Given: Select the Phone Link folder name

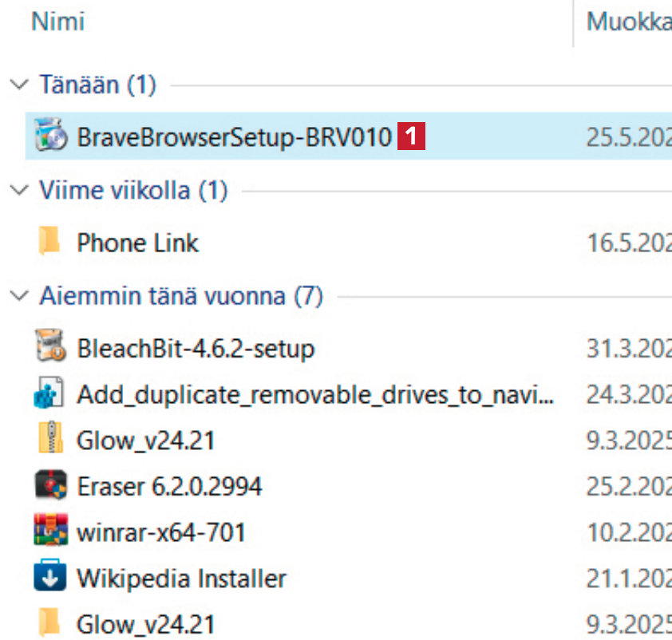Looking at the screenshot, I should tap(137, 243).
